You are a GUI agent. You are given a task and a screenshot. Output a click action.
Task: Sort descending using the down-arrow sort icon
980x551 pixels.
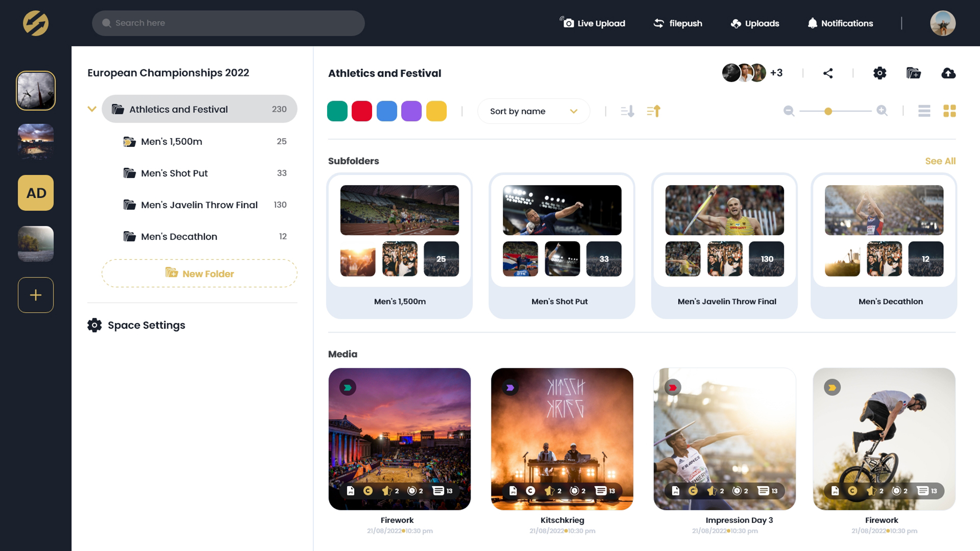(x=627, y=111)
